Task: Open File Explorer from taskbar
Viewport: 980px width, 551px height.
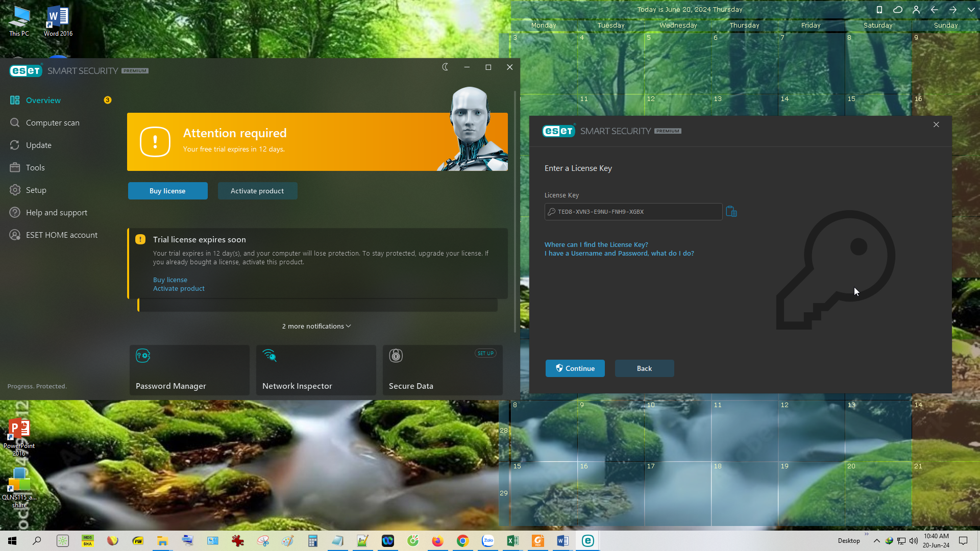Action: click(x=162, y=541)
